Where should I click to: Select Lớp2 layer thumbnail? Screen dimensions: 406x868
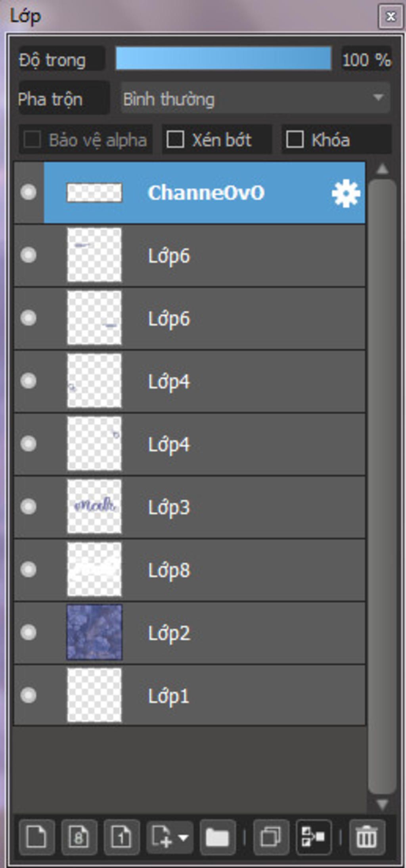[x=94, y=632]
